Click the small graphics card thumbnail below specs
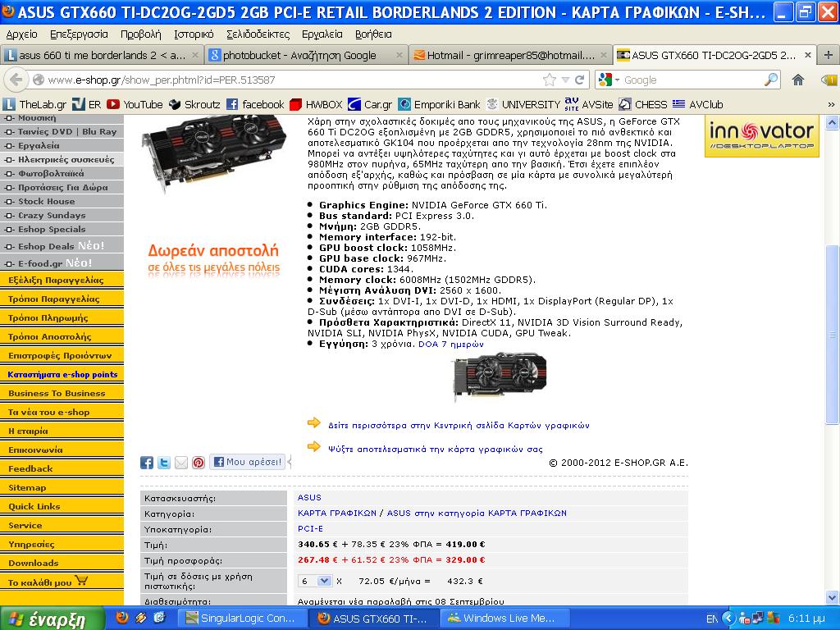 pyautogui.click(x=500, y=377)
